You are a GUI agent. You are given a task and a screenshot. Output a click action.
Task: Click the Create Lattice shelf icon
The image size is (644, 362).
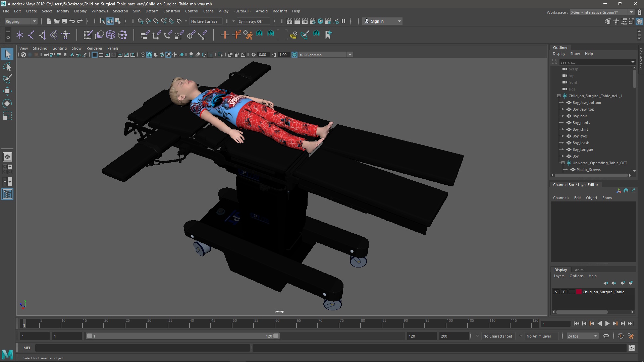coord(111,35)
